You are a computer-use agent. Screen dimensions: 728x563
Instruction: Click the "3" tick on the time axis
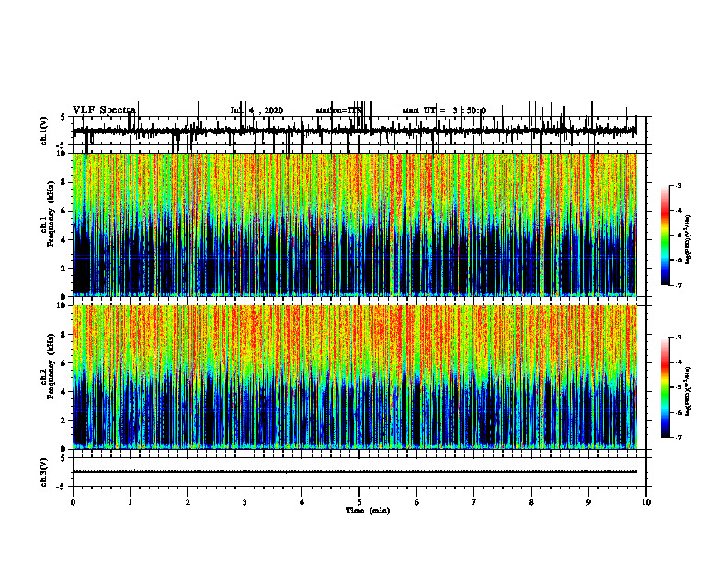(x=245, y=502)
